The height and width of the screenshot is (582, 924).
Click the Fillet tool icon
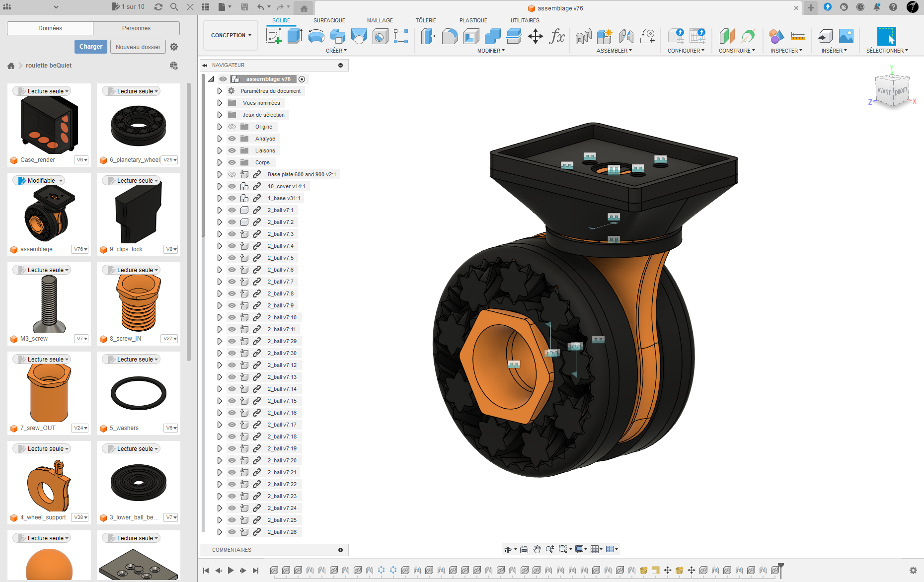click(450, 36)
